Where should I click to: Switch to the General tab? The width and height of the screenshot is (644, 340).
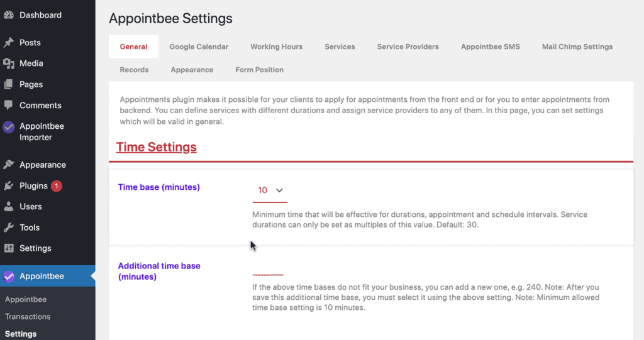coord(133,47)
